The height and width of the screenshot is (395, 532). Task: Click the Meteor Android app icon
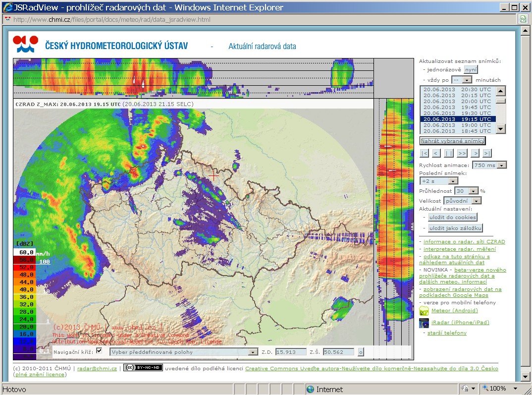click(x=424, y=311)
